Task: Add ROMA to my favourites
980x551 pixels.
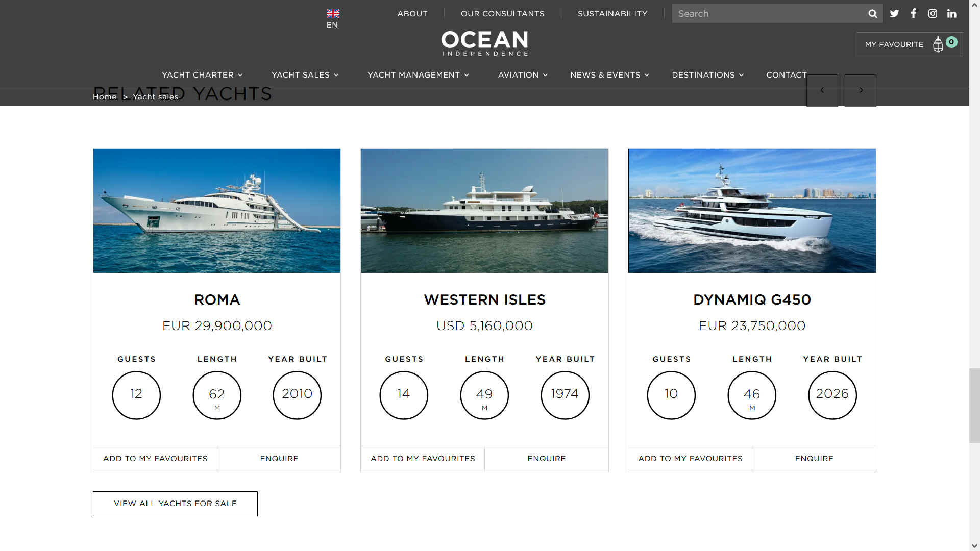Action: [155, 459]
